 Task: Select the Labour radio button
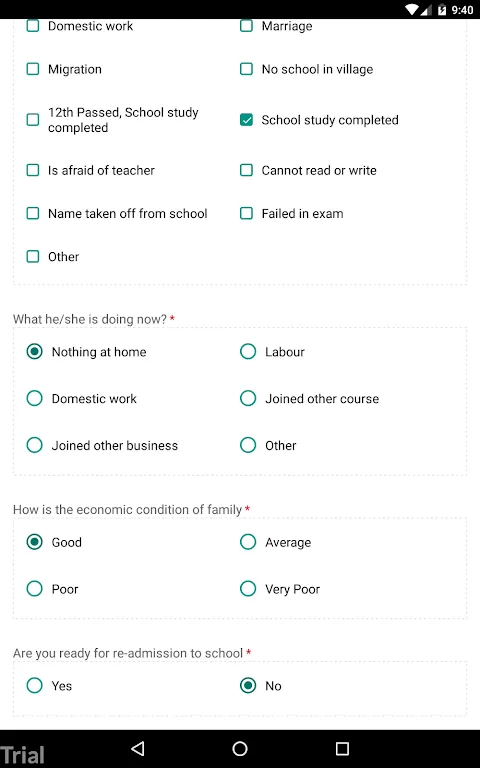[x=248, y=352]
